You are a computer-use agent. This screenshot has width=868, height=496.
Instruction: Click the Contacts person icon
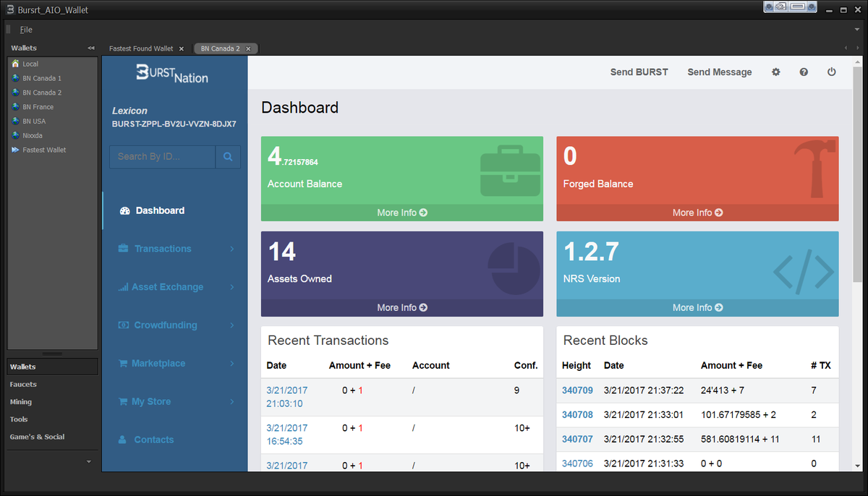tap(124, 440)
